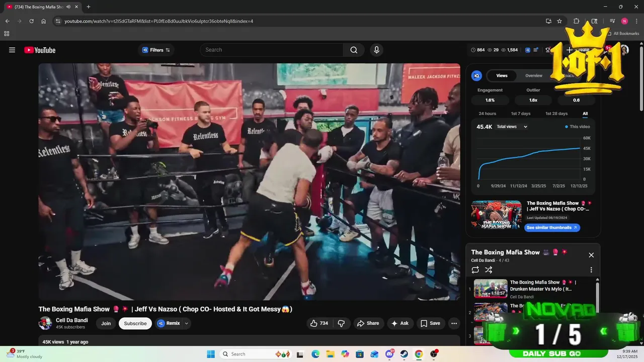This screenshot has height=362, width=644.
Task: Click the Ask button
Action: (400, 323)
